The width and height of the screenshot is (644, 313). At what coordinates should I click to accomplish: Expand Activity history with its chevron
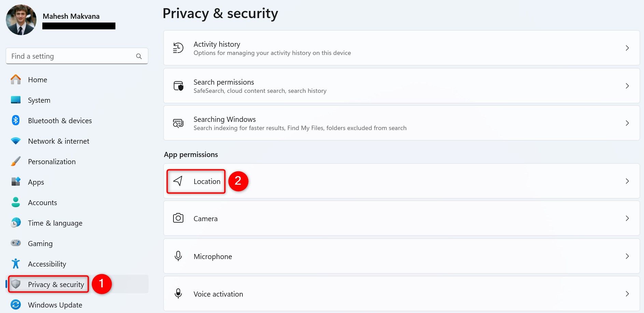pos(627,48)
